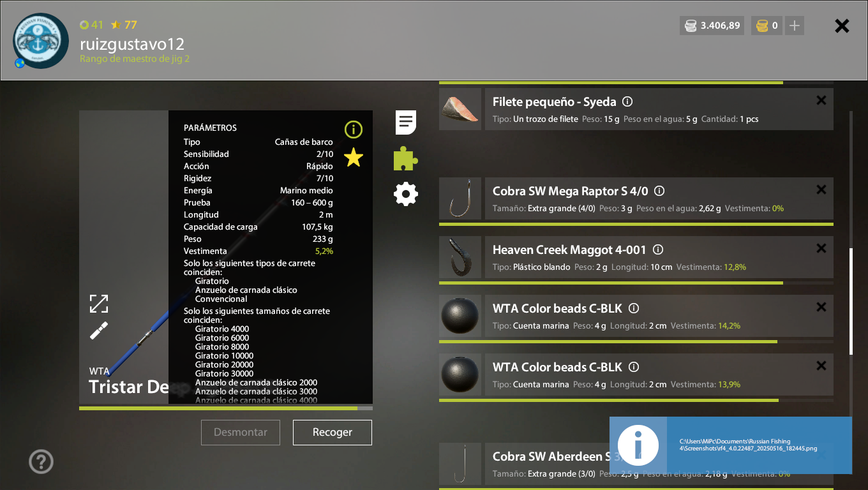Click the Recoger button
The width and height of the screenshot is (868, 490).
333,432
